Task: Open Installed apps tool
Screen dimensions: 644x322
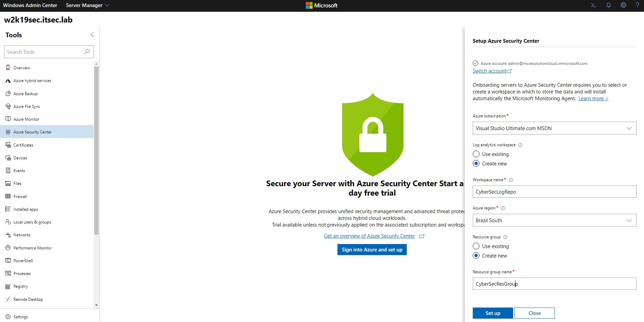Action: point(47,209)
